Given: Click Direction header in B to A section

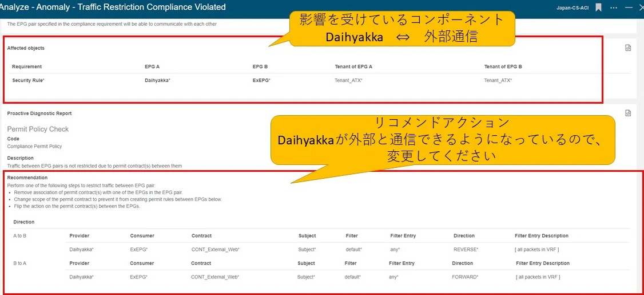Looking at the screenshot, I should click(463, 263).
